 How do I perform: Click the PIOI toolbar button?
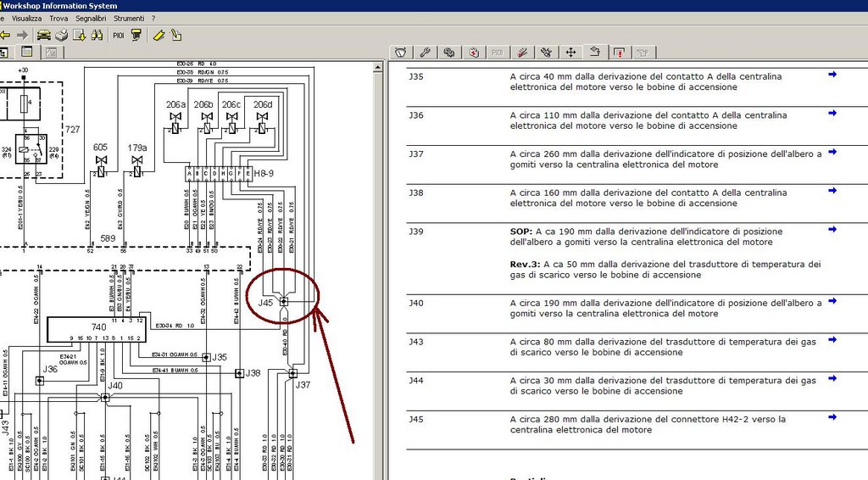pyautogui.click(x=118, y=36)
